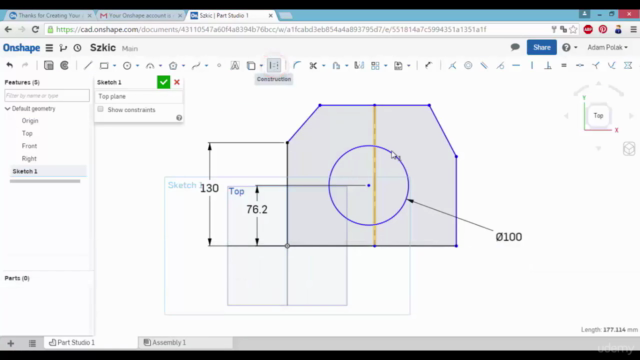Select Origin in the feature tree
Viewport: 640px width, 360px height.
[30, 121]
